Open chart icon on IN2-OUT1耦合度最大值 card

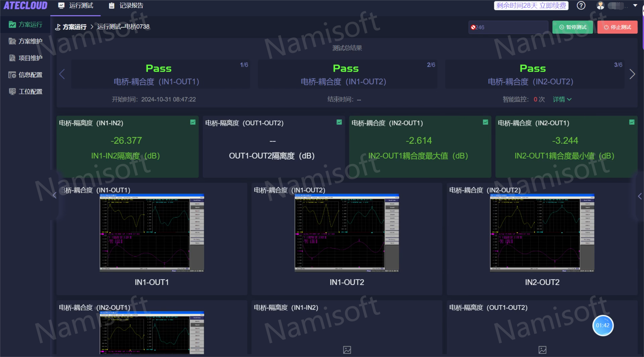click(485, 122)
